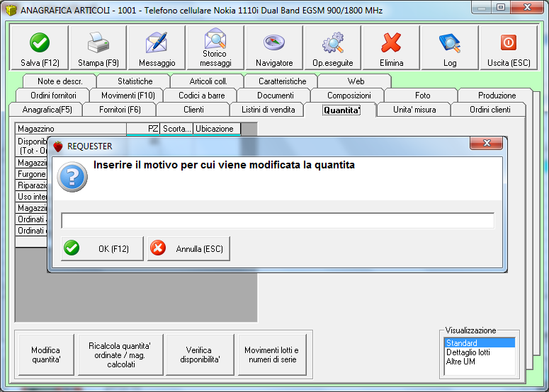The width and height of the screenshot is (549, 392).
Task: Click the Annulla (ESC) button in Requester
Action: (x=188, y=248)
